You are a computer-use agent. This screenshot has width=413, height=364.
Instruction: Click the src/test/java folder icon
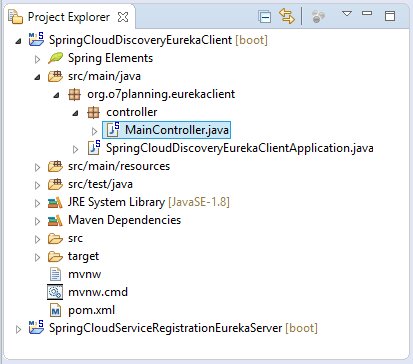click(55, 184)
